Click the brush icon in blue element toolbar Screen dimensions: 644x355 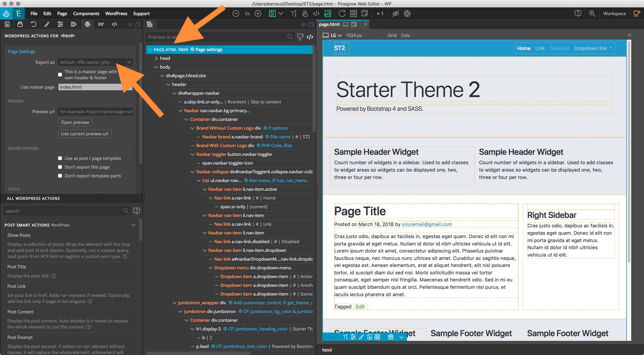coord(361,337)
